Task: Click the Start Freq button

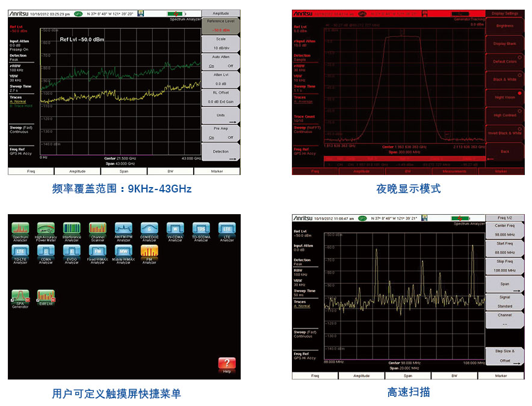Action: coord(505,248)
